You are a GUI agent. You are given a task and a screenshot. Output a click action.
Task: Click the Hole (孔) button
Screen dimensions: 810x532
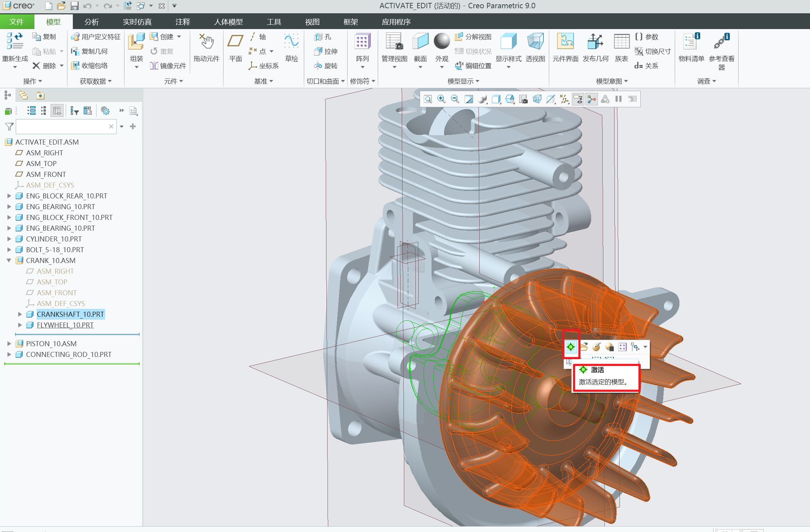(323, 37)
